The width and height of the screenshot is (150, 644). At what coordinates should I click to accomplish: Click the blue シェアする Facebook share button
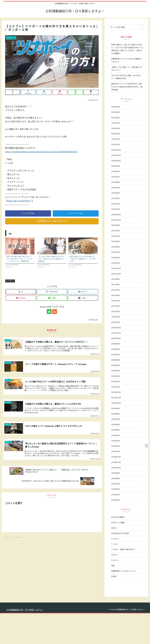coord(28,213)
